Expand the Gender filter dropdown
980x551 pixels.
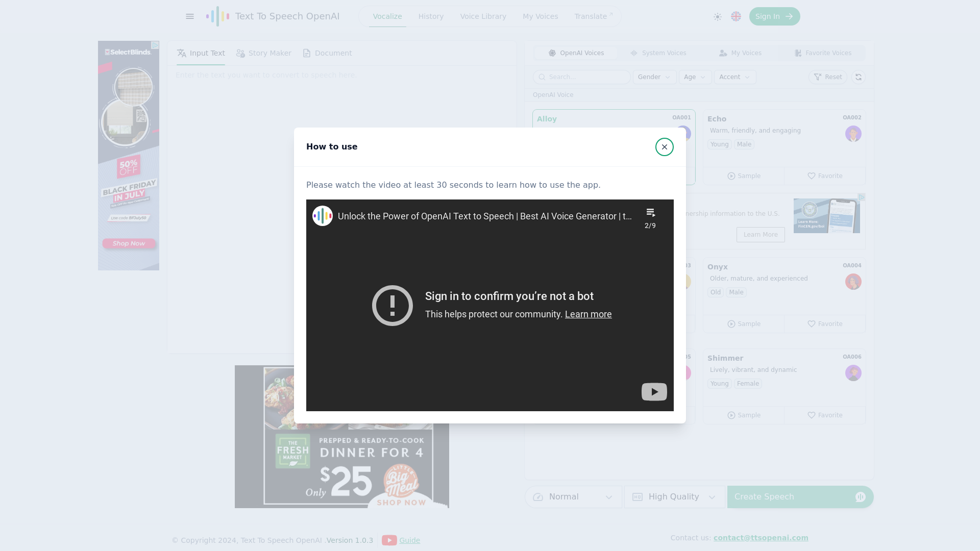(654, 77)
